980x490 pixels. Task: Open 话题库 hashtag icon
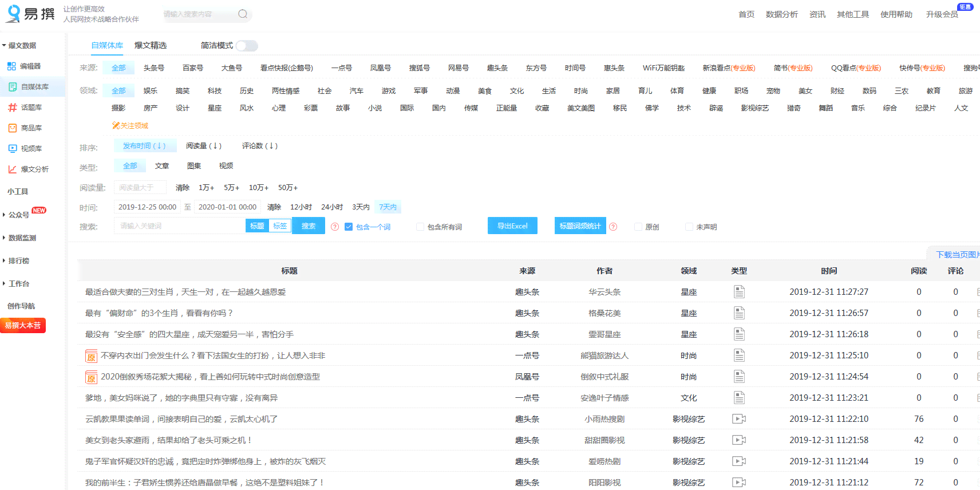[x=13, y=108]
